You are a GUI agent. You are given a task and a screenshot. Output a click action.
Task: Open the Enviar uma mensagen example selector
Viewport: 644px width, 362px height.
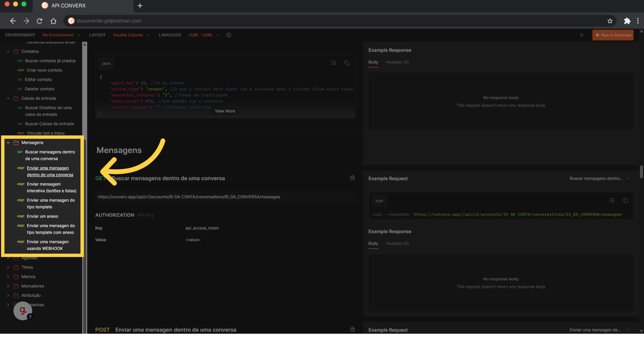pos(600,330)
